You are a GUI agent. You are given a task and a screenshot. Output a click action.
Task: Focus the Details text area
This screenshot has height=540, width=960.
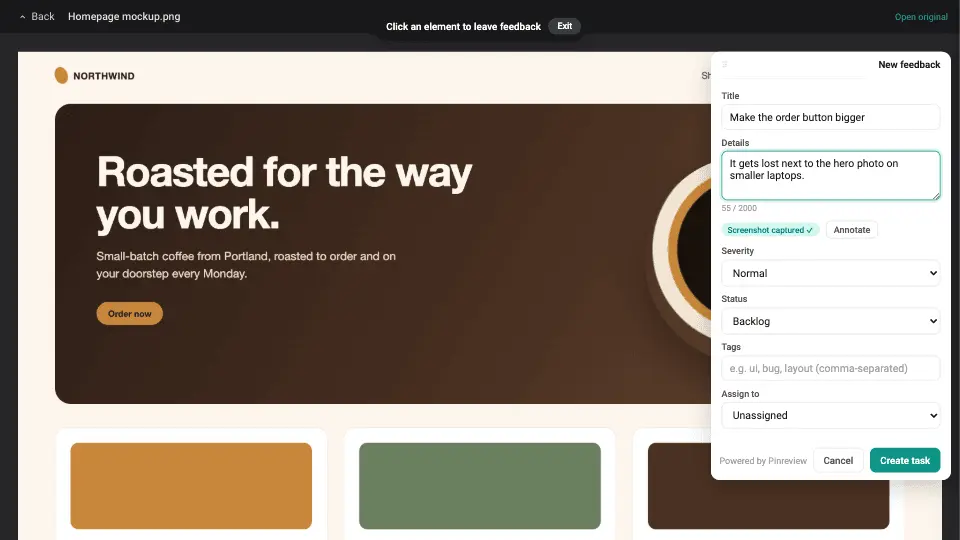pos(830,175)
